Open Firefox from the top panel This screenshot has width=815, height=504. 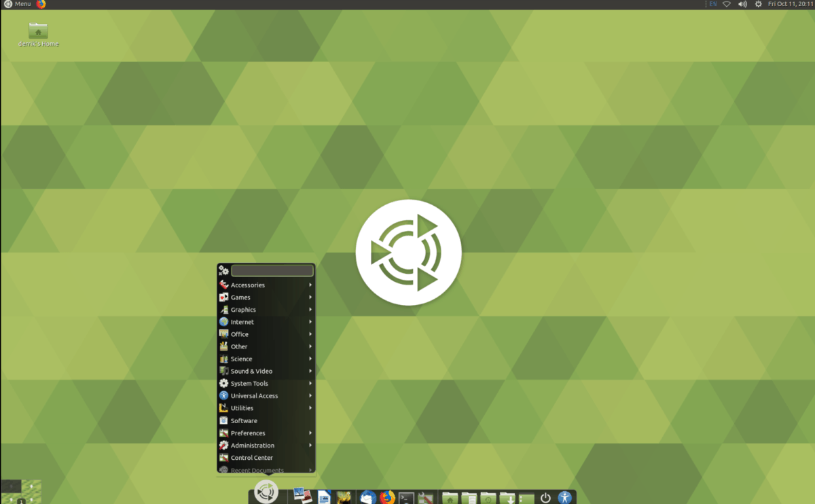coord(41,4)
